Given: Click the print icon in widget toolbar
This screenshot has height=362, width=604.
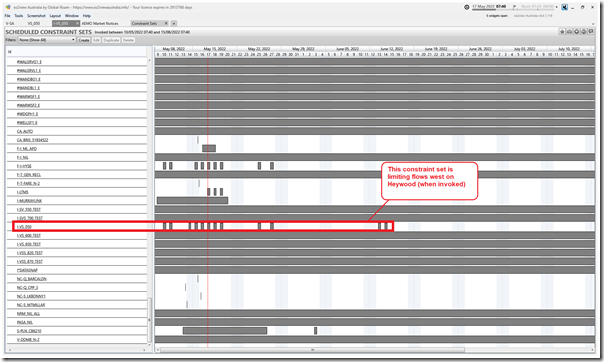Looking at the screenshot, I should [569, 32].
